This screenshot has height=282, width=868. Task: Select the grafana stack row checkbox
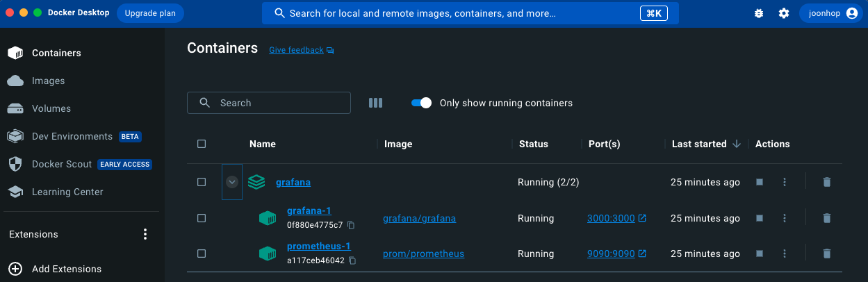pos(202,182)
